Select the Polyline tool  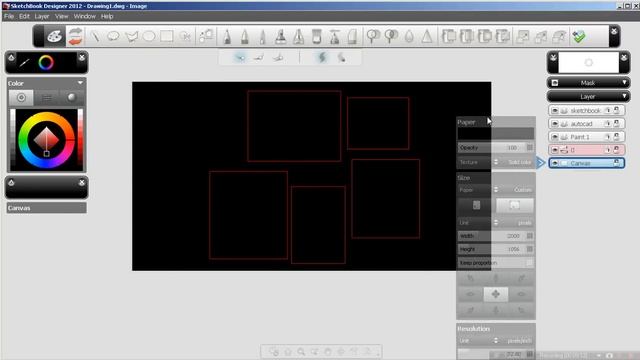(131, 36)
